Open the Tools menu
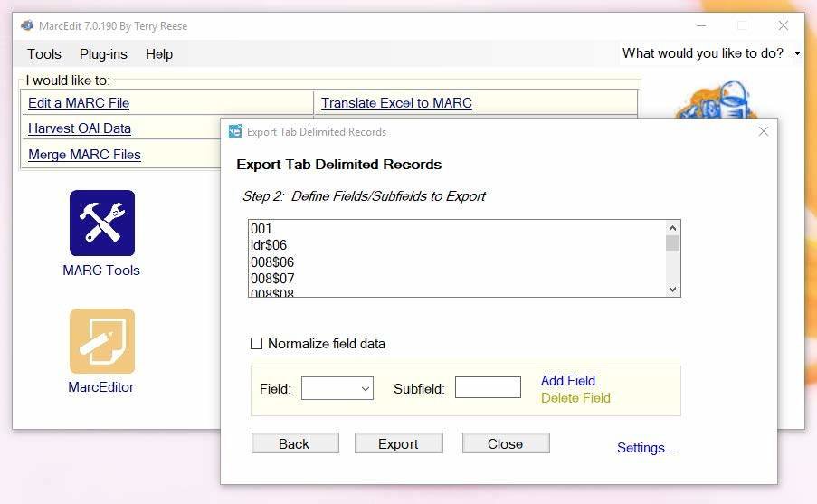 point(44,54)
